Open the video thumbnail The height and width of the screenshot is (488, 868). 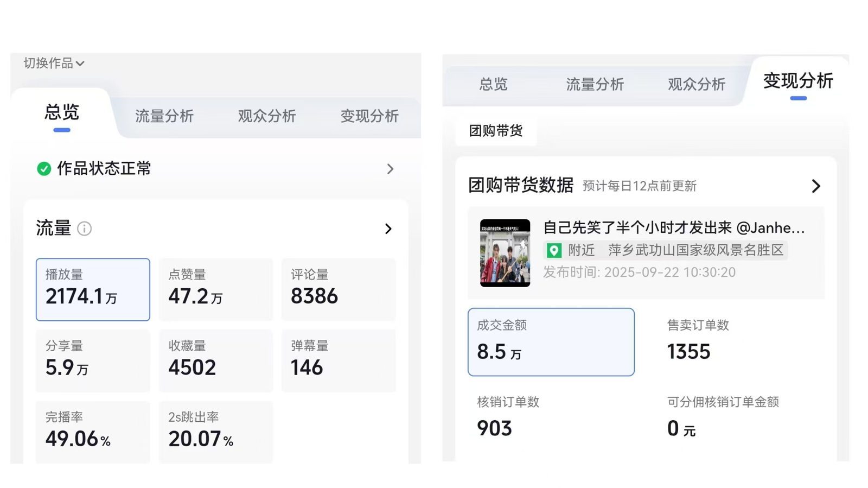505,253
